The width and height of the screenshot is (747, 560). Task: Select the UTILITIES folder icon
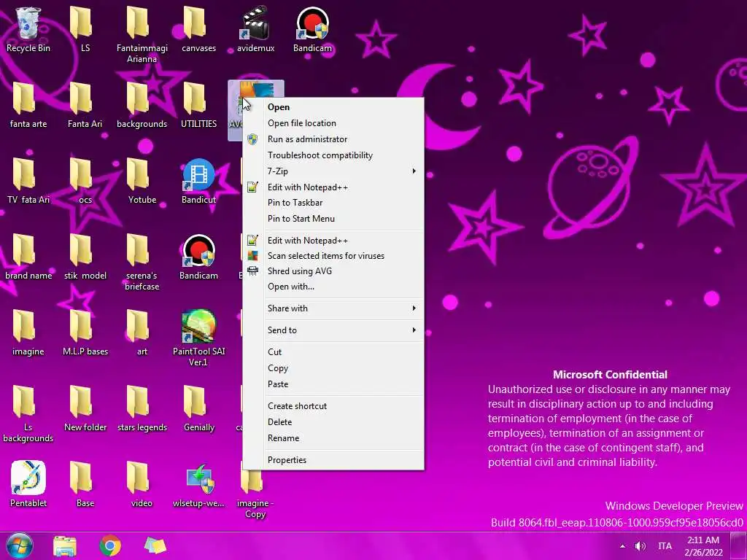198,105
